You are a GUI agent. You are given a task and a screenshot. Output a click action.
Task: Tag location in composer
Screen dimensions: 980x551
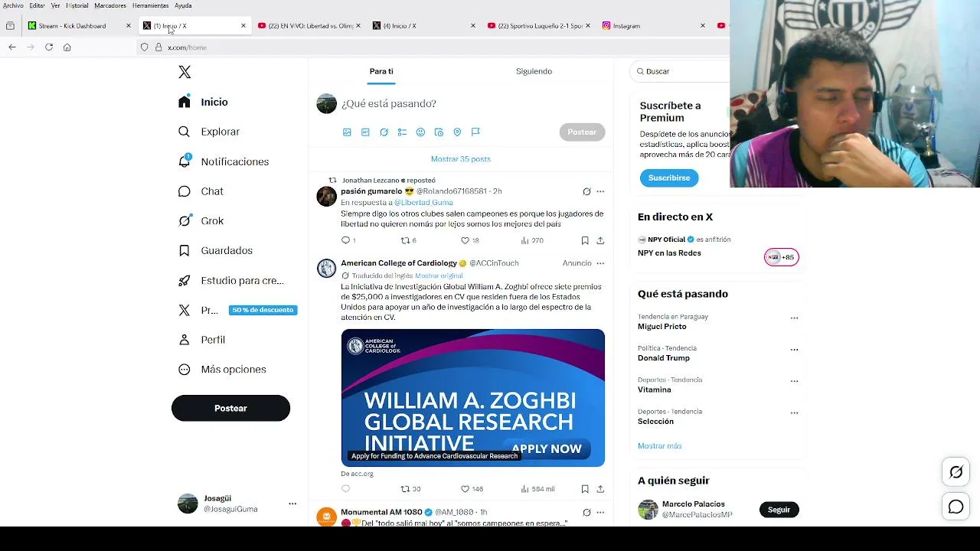tap(457, 132)
